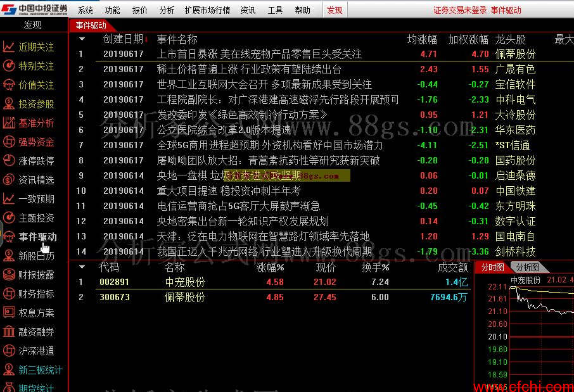Click the 价值关注 sidebar icon
574x392 pixels.
pyautogui.click(x=8, y=85)
